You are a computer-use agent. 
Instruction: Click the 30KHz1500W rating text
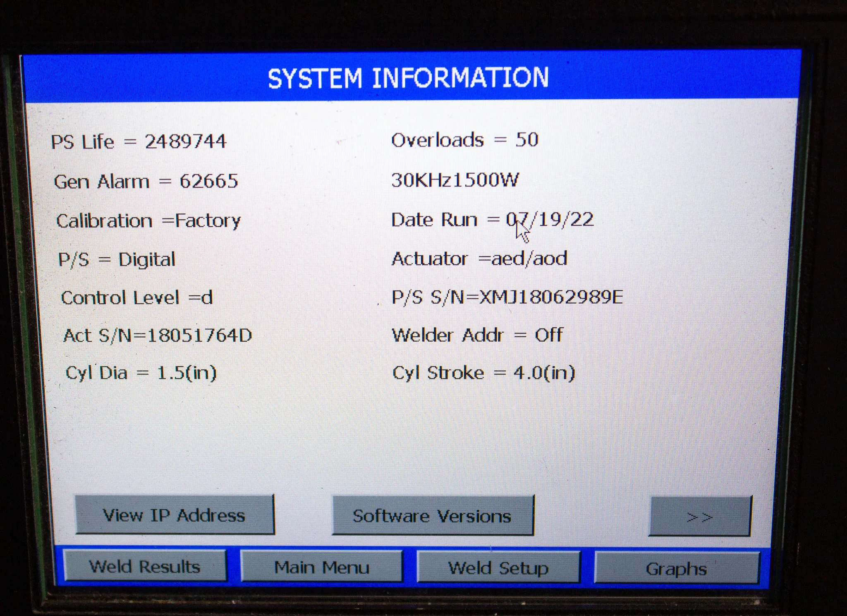pos(455,180)
